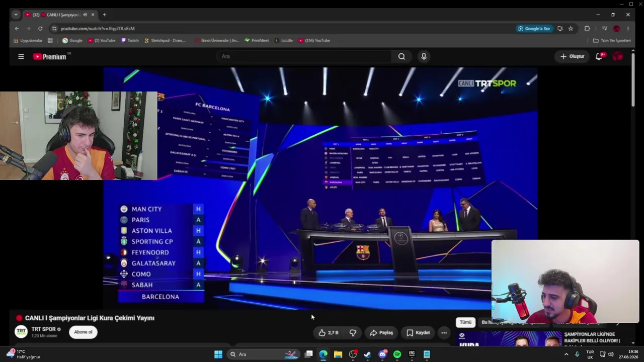Open the Twitch bookmark

(x=130, y=40)
